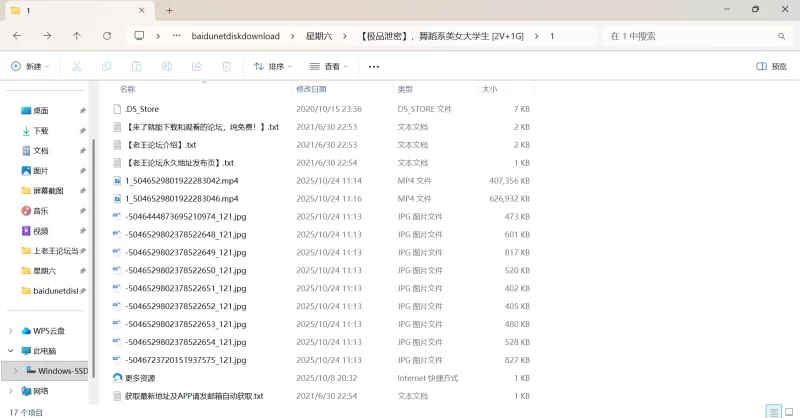The image size is (800, 418).
Task: Expand the 此电脑 tree node
Action: (x=11, y=351)
